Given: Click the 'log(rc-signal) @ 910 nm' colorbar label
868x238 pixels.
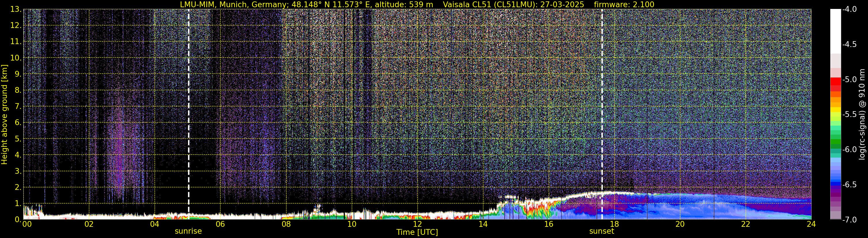Looking at the screenshot, I should 862,114.
